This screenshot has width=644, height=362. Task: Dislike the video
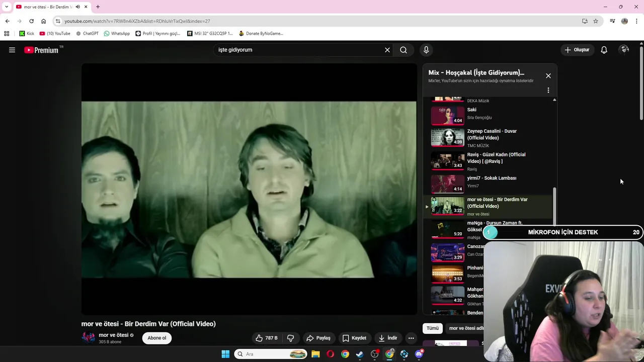(x=290, y=338)
